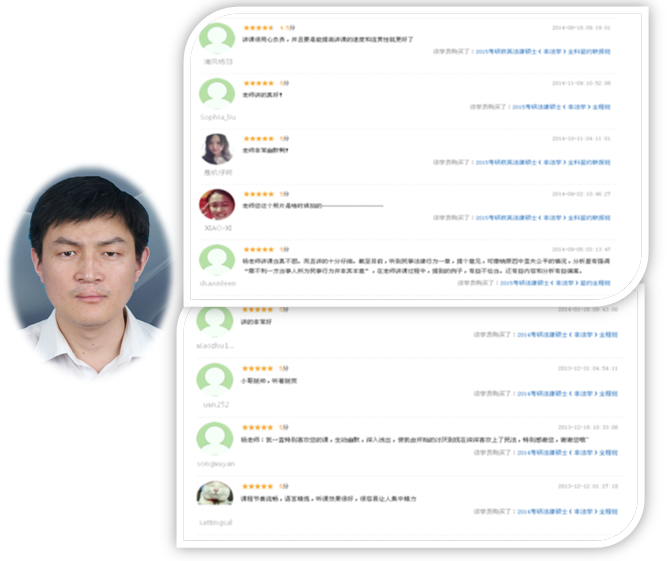Image resolution: width=667 pixels, height=561 pixels.
Task: Open Sophia_liu's purchased 2015 course link
Action: tap(561, 107)
